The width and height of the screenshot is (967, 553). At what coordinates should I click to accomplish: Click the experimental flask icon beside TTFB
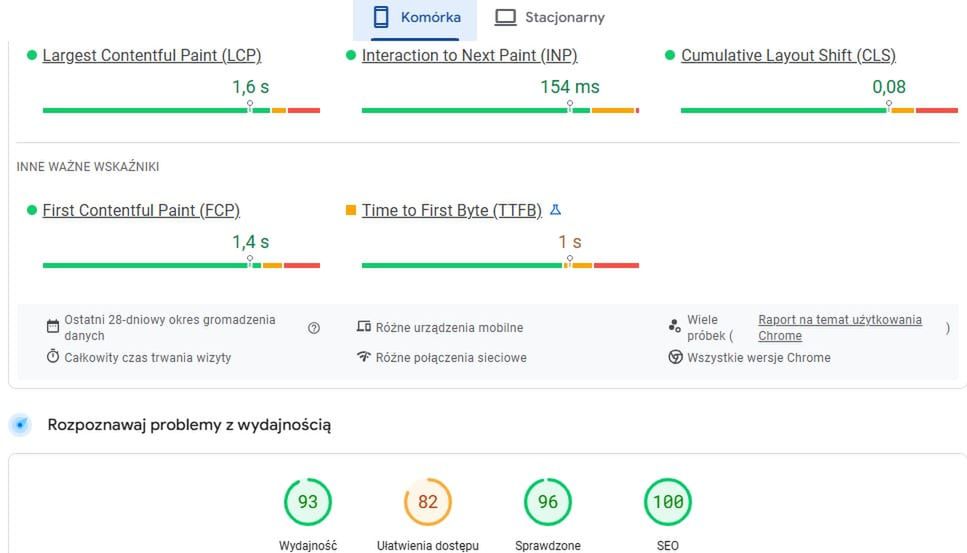click(x=556, y=210)
